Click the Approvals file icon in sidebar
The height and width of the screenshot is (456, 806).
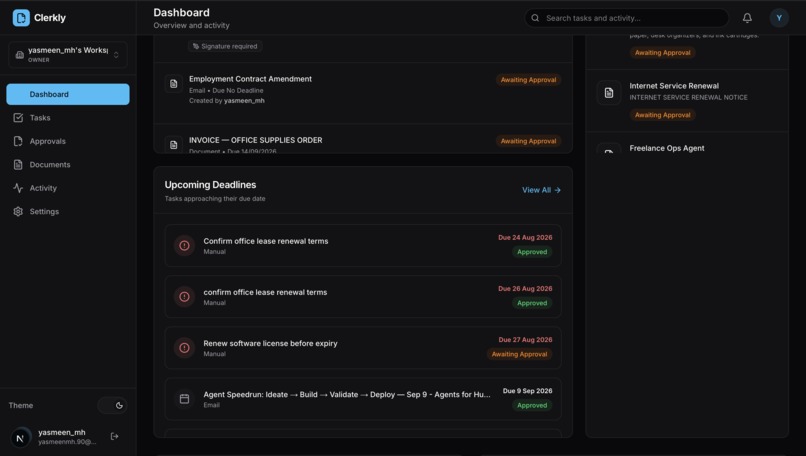tap(18, 141)
